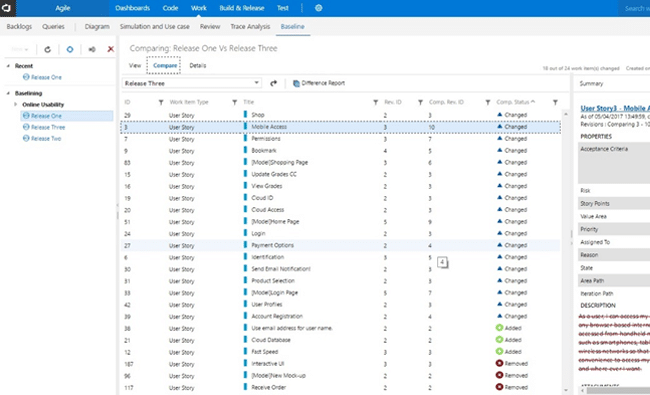Select the Baseline tab
This screenshot has height=395, width=650.
(292, 27)
